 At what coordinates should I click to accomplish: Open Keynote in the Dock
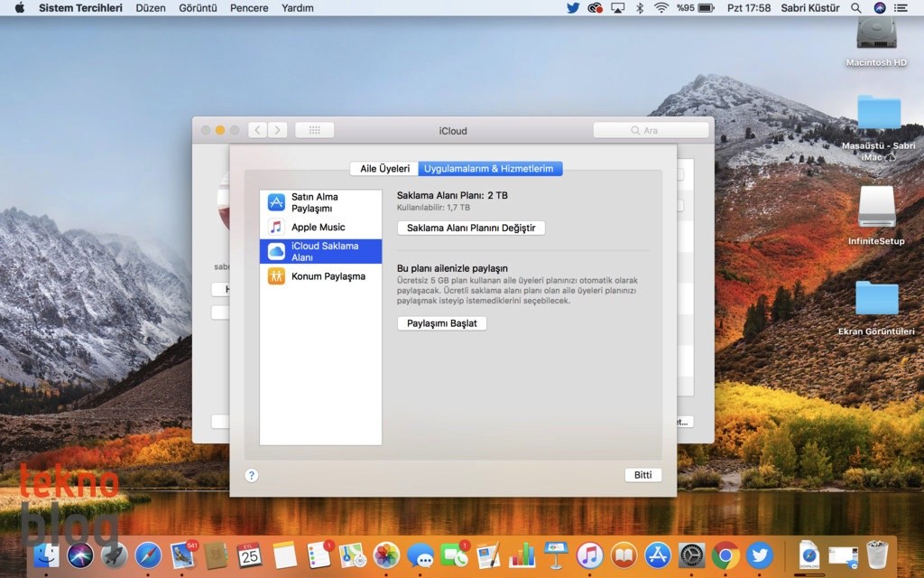(x=556, y=555)
